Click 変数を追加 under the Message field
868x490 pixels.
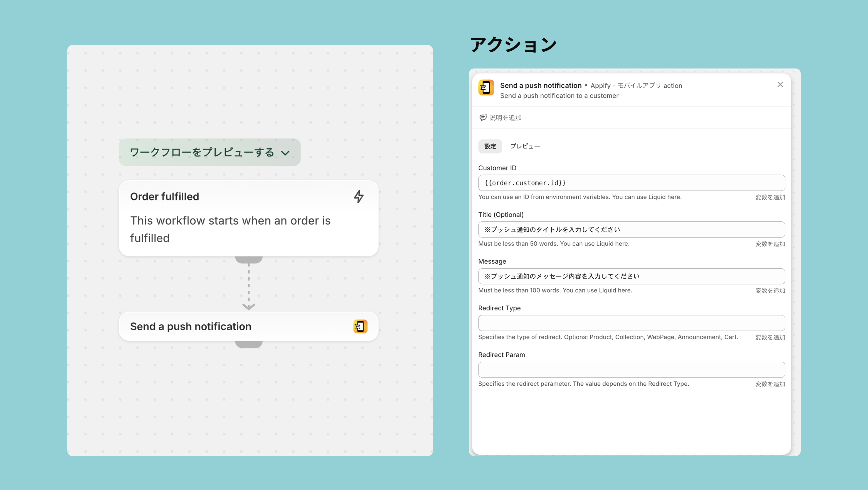770,291
